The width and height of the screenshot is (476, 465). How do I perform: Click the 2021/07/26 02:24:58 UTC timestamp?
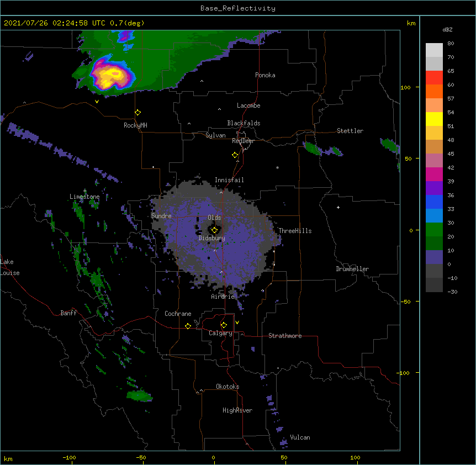[54, 23]
